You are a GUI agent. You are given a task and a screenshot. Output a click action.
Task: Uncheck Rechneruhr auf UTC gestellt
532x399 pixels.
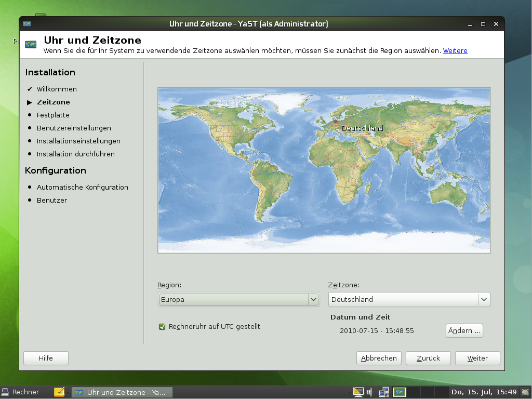point(162,326)
